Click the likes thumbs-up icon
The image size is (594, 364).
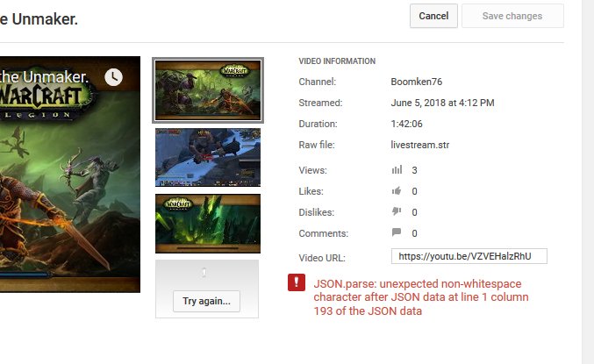coord(397,191)
